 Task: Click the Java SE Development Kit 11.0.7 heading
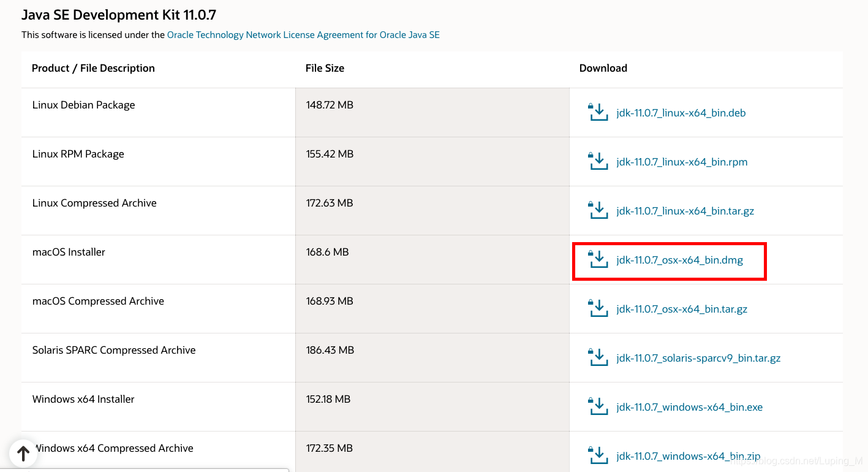pyautogui.click(x=119, y=15)
